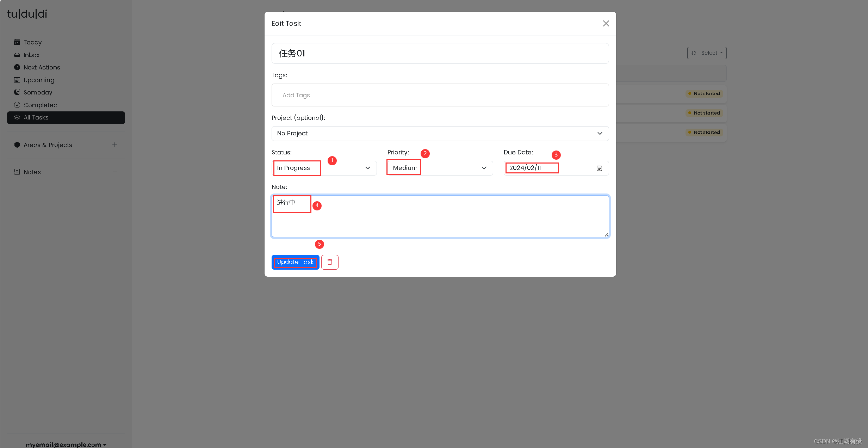
Task: Click the Update Task button
Action: (295, 262)
